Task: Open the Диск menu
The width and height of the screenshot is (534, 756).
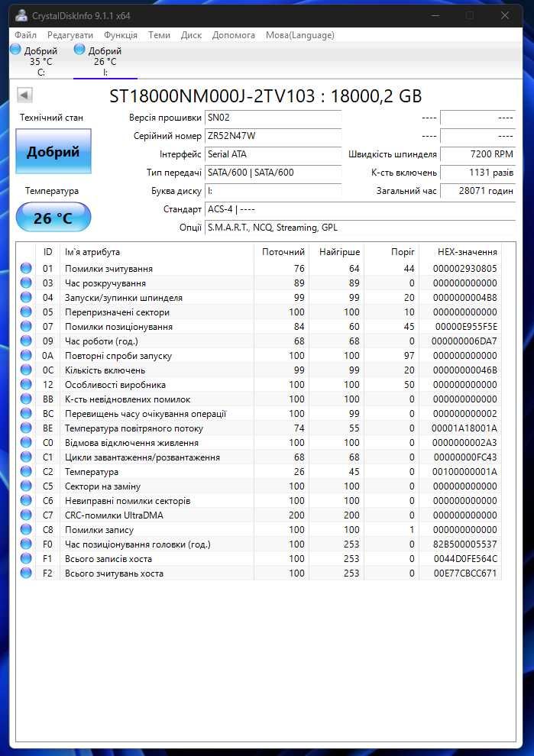Action: [191, 35]
